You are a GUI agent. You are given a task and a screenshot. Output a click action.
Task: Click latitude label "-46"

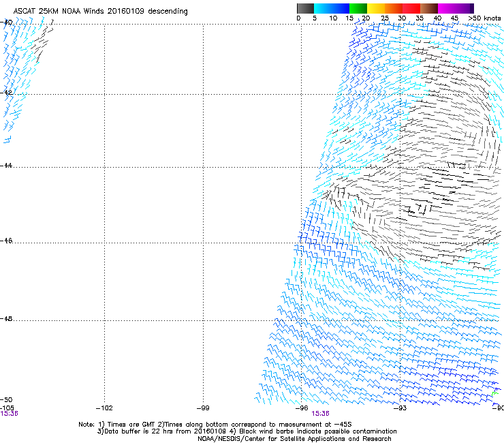(x=6, y=241)
